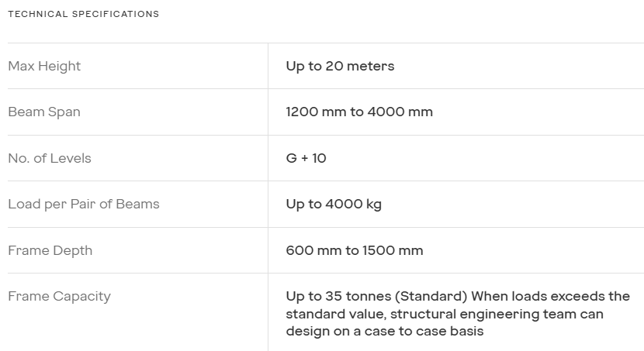
Task: Click the Frame Capacity row label
Action: [x=59, y=296]
